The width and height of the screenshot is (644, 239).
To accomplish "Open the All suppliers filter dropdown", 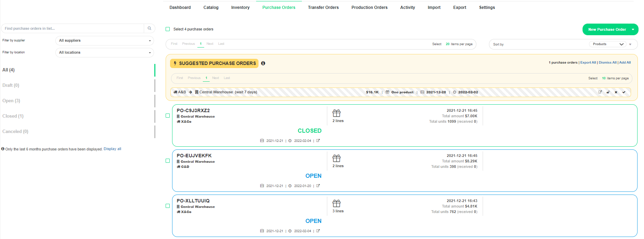I will pos(104,41).
